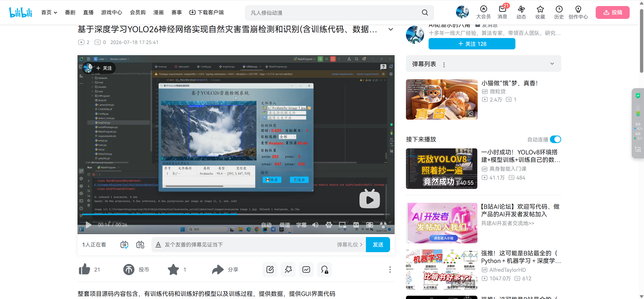This screenshot has width=644, height=299.
Task: Open danmaku font style A icon
Action: (x=158, y=245)
